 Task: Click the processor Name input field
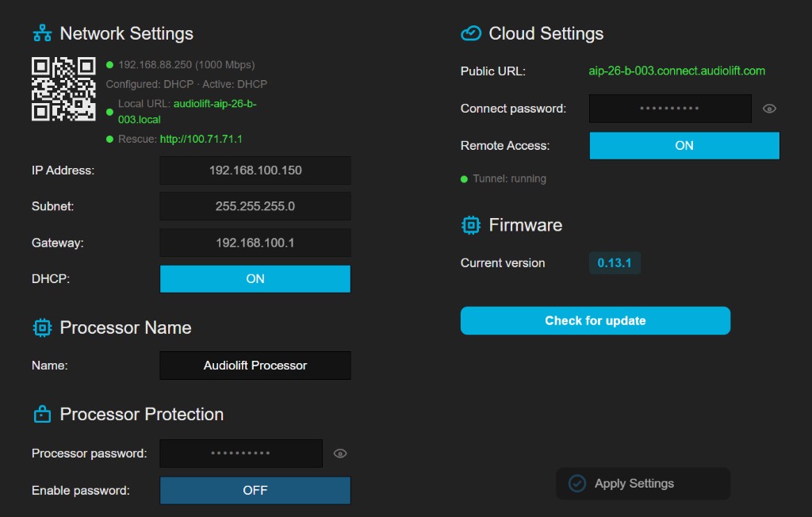255,366
